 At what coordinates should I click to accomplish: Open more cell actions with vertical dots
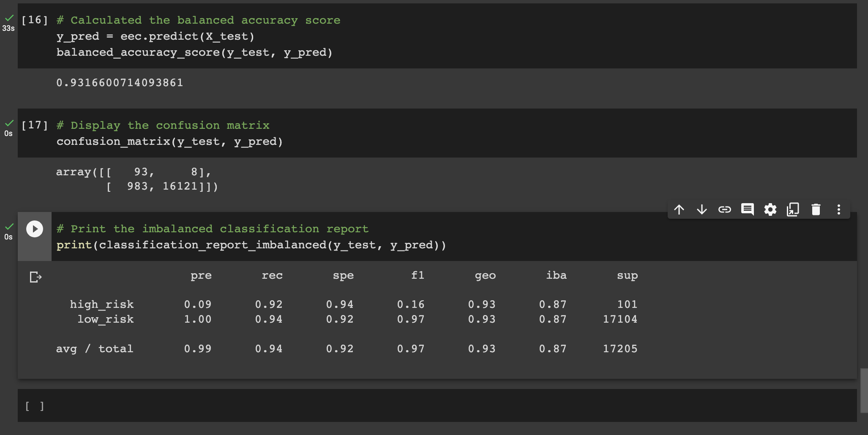838,209
